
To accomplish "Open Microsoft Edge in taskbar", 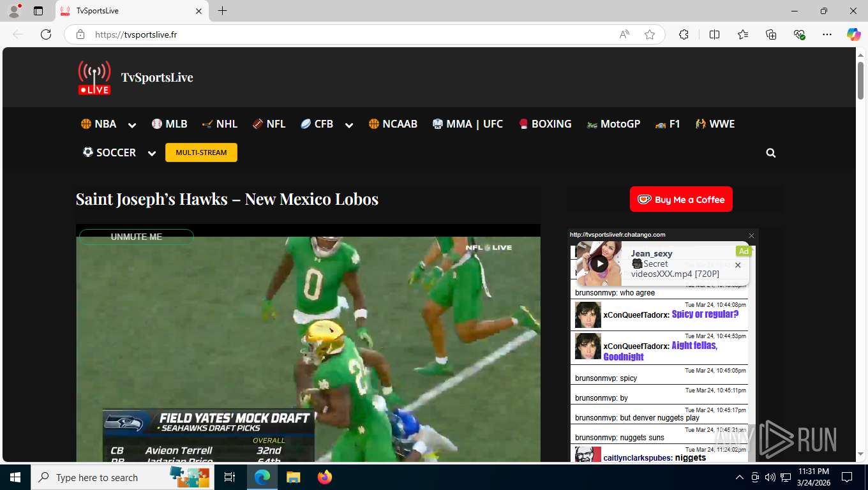I will (x=262, y=477).
